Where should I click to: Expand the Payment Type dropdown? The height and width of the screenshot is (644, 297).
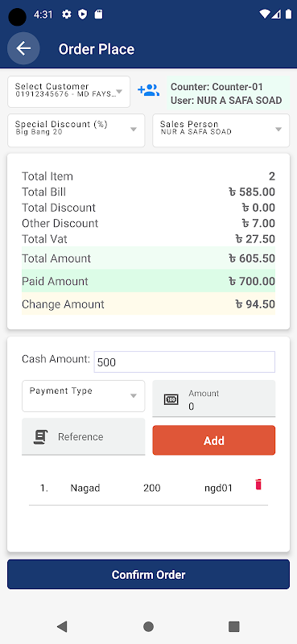pyautogui.click(x=84, y=396)
